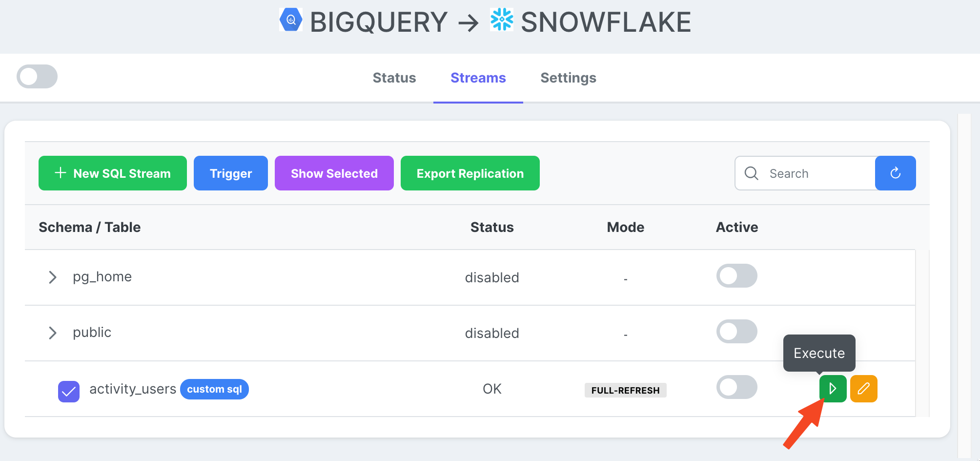Click the orange pencil edit icon

point(863,389)
